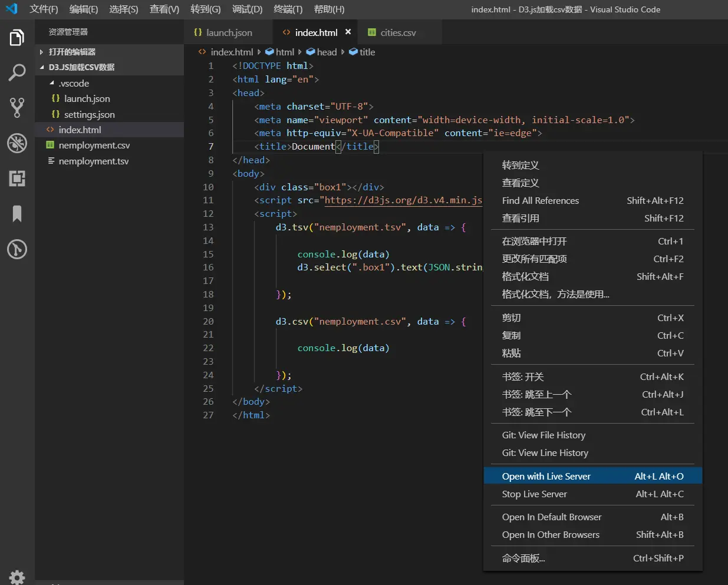Close the index.html editor tab

tap(348, 32)
